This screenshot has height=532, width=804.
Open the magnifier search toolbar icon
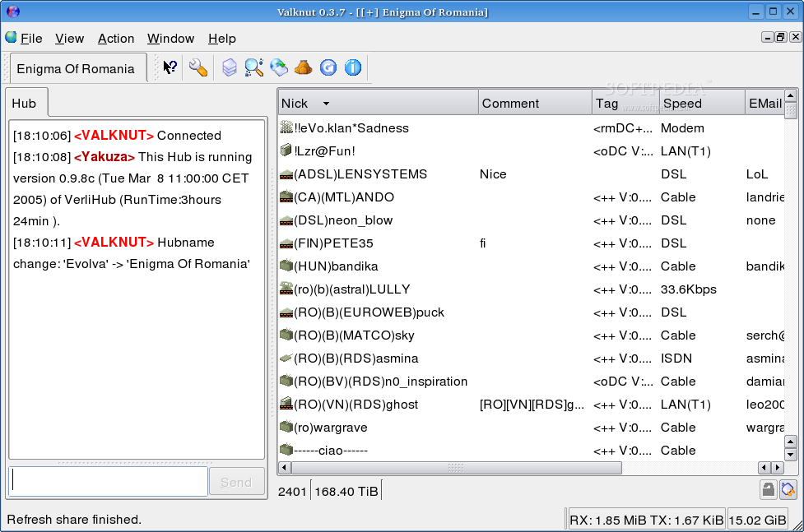click(253, 67)
